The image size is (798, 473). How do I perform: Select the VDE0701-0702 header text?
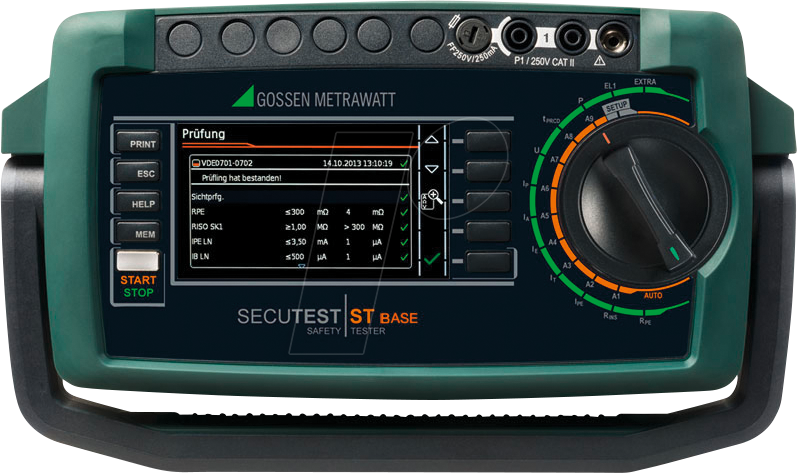point(227,163)
